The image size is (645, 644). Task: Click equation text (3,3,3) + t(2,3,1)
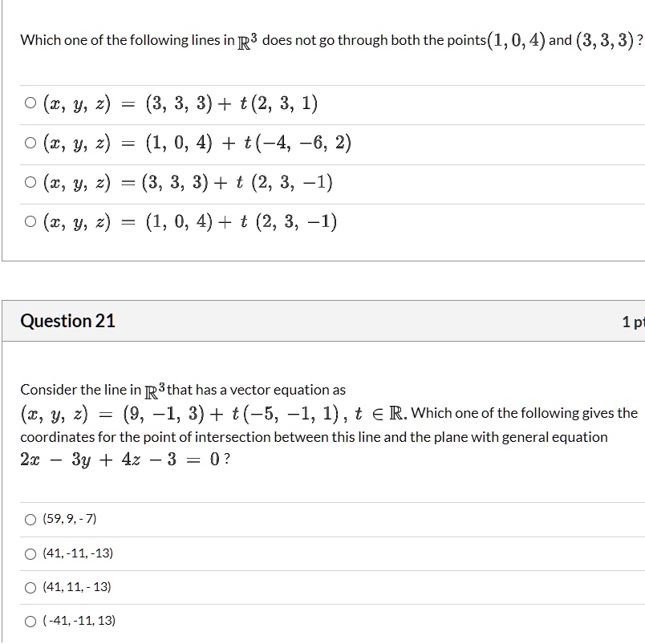(181, 103)
